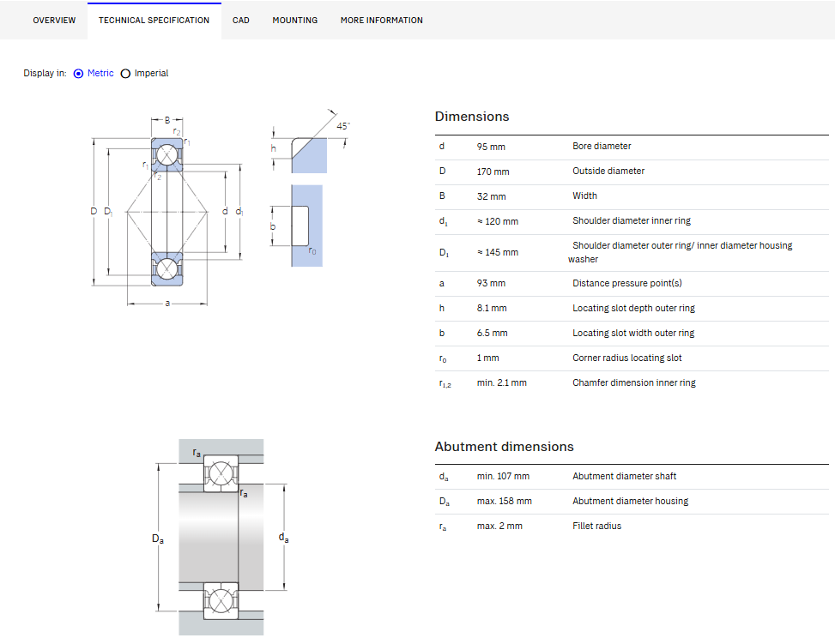Click the Width label in Dimensions table

pos(584,196)
